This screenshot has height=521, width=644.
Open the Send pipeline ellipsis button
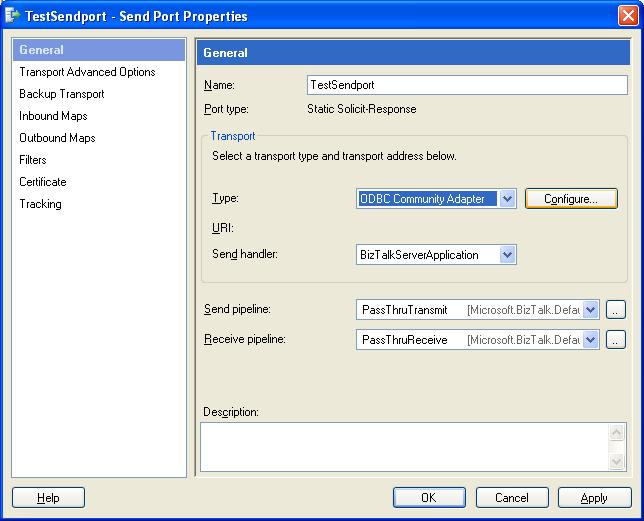coord(616,310)
